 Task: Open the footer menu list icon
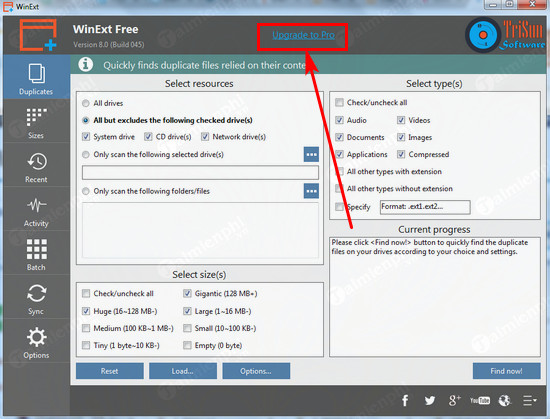click(530, 400)
